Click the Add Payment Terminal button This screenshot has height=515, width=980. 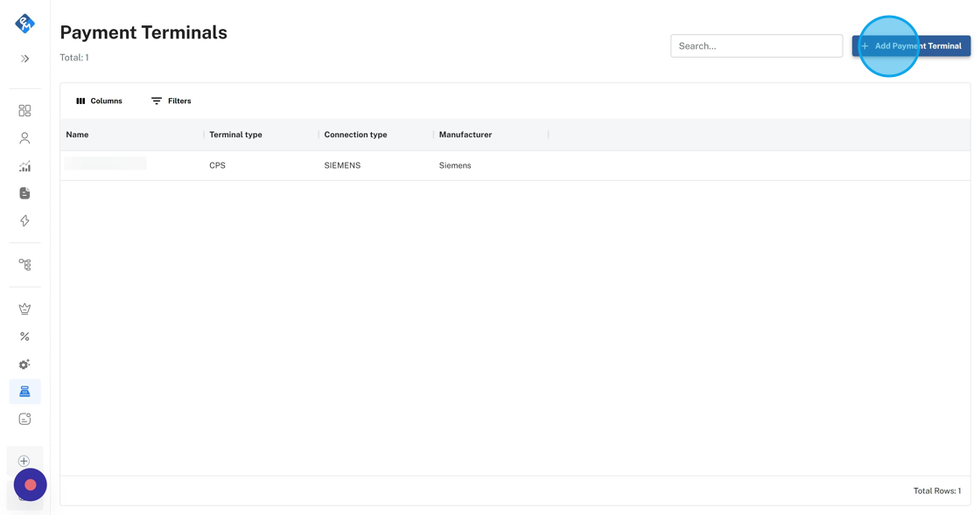tap(911, 46)
